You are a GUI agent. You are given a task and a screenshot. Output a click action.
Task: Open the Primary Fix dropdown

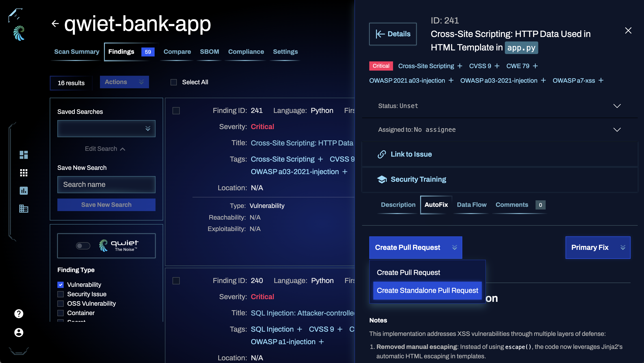(598, 248)
